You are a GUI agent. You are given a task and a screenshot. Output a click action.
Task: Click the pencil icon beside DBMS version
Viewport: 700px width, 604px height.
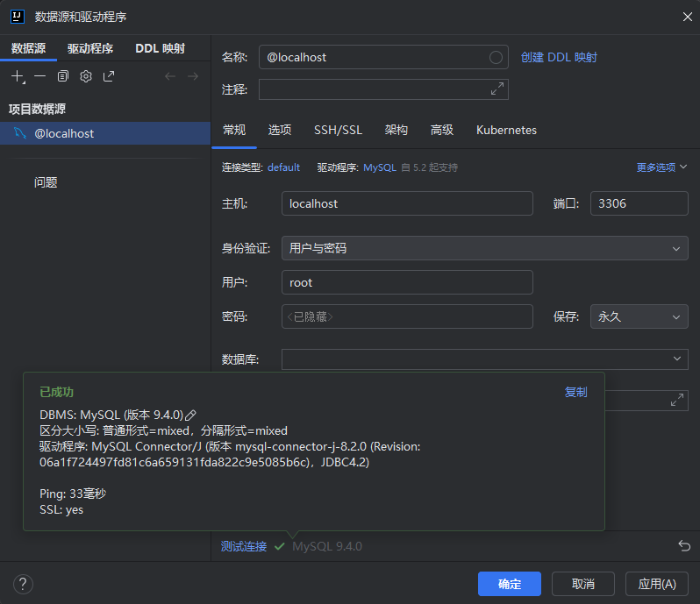coord(190,415)
